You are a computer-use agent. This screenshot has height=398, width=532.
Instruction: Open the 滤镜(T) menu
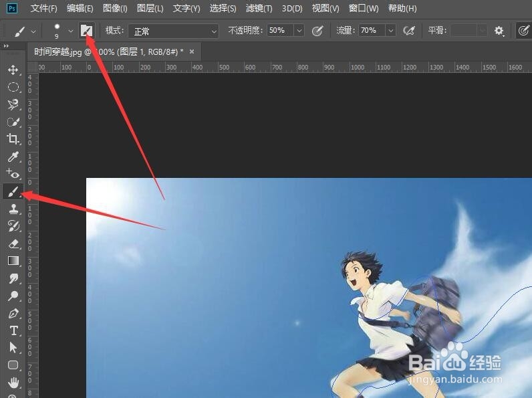pos(259,9)
